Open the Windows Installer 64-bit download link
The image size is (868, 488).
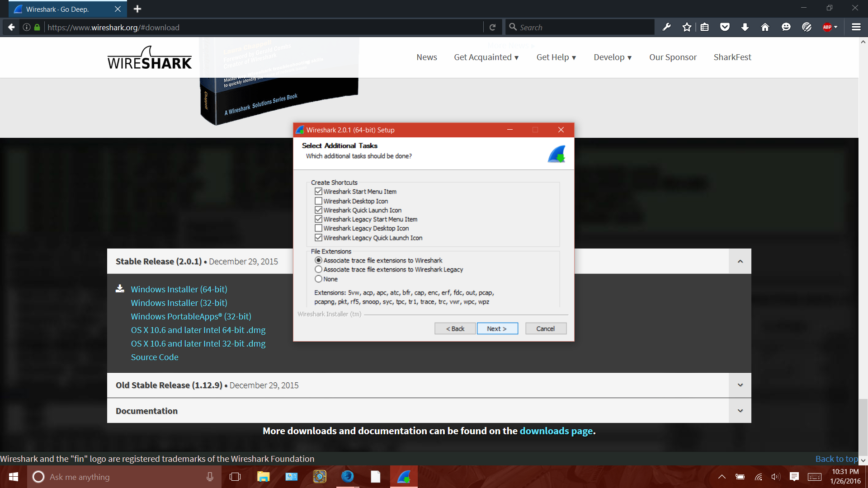pos(179,289)
